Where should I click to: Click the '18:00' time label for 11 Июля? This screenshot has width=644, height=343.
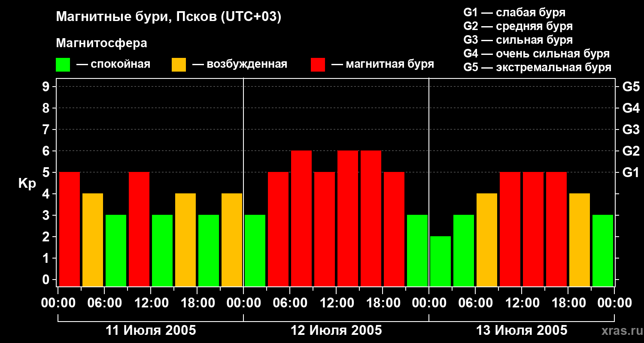(197, 303)
